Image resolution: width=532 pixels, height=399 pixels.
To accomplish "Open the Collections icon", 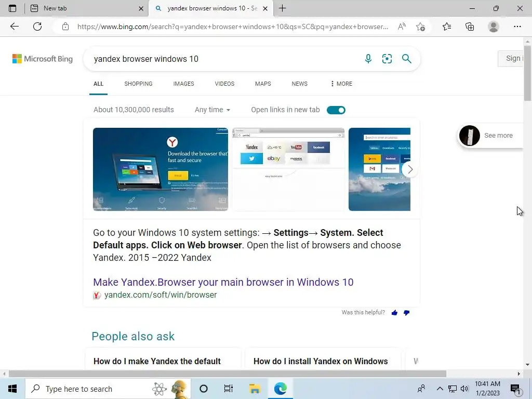I will click(470, 26).
